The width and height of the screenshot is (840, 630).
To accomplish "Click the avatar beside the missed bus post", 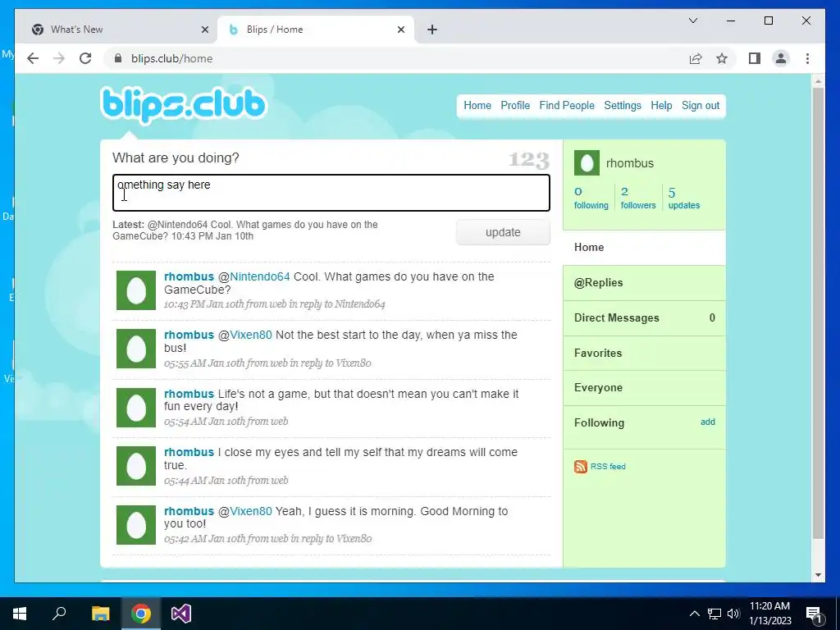I will [136, 349].
